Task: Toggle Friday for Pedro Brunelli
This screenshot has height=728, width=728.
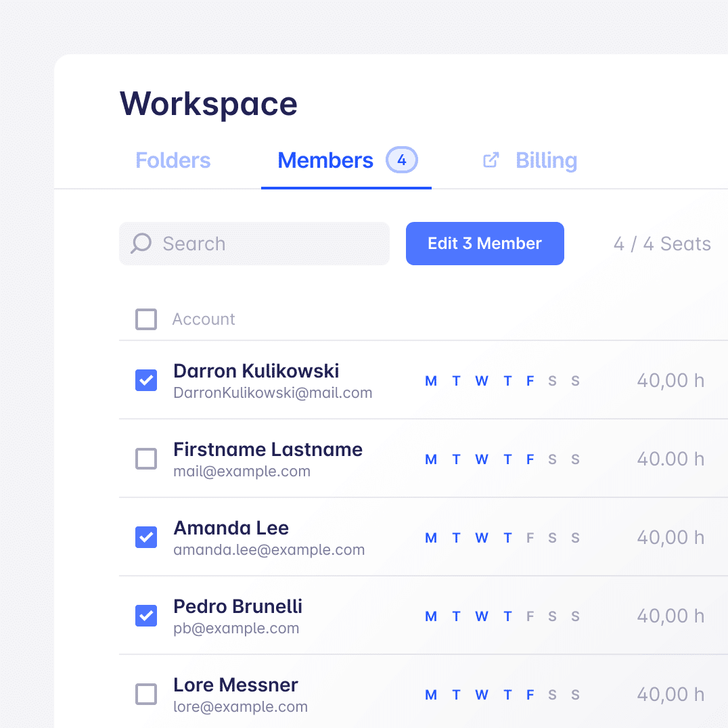Action: pos(530,616)
